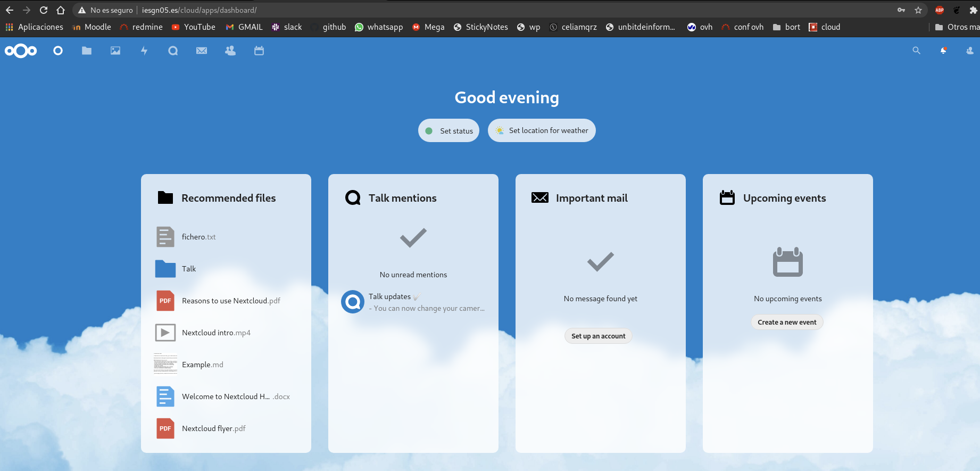
Task: Open the Talk updates conversation
Action: click(x=413, y=302)
